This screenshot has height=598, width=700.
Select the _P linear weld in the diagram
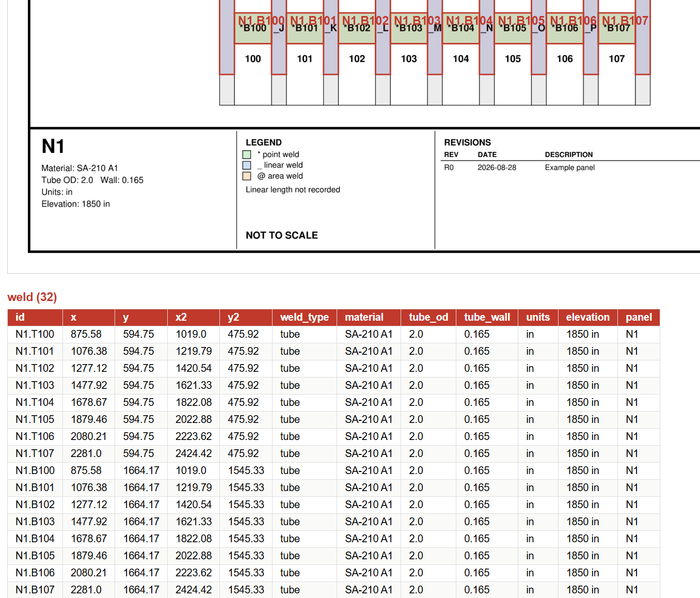[591, 37]
